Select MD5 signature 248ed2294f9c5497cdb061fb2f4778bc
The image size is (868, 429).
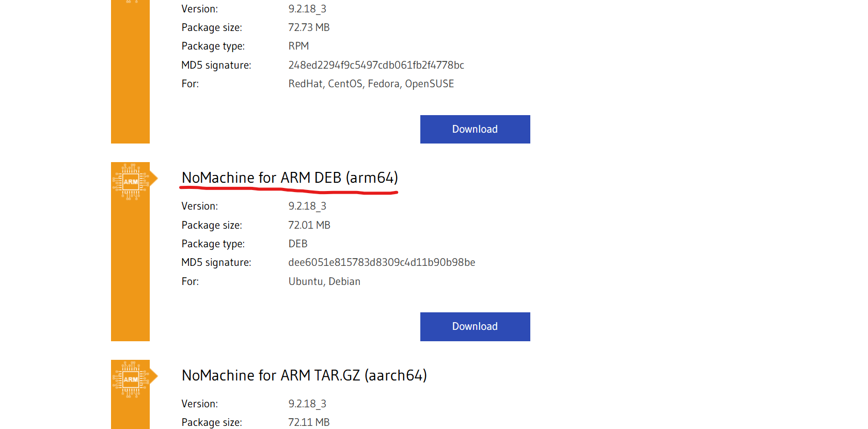(x=376, y=65)
